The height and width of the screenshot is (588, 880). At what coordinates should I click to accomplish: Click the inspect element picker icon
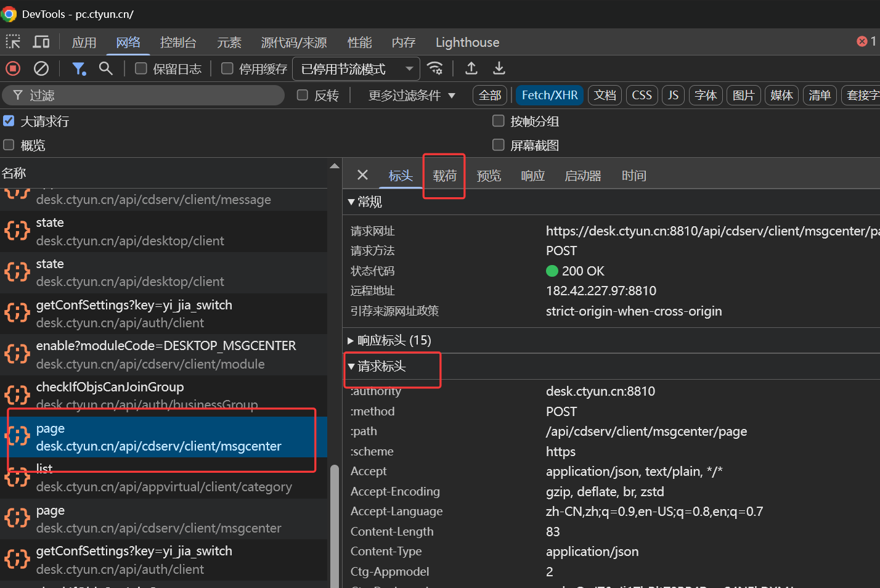(13, 42)
